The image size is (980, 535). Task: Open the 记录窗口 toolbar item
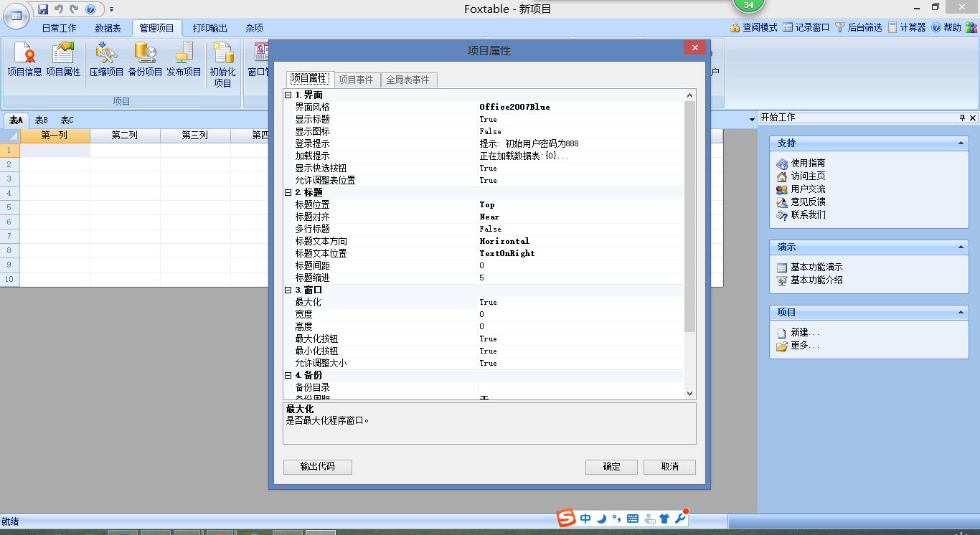806,27
